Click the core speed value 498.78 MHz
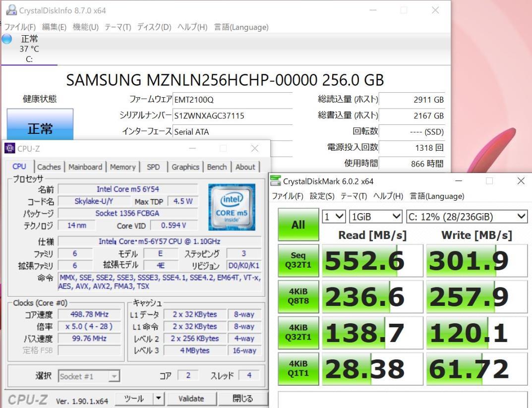532x408 pixels. pyautogui.click(x=89, y=314)
